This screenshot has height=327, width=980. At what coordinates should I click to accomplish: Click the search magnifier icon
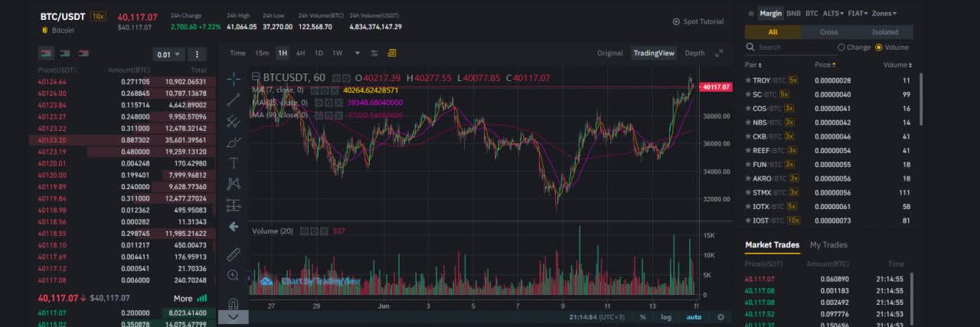[x=752, y=47]
